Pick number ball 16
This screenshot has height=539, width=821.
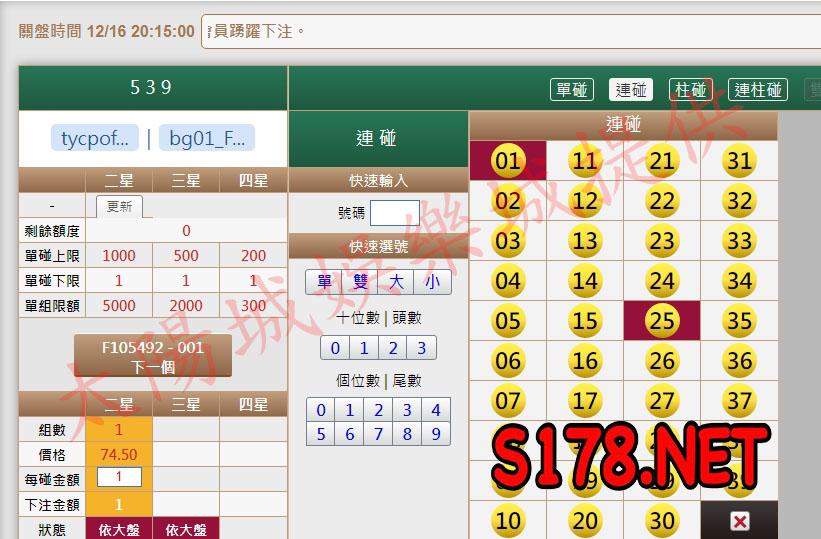coord(585,361)
